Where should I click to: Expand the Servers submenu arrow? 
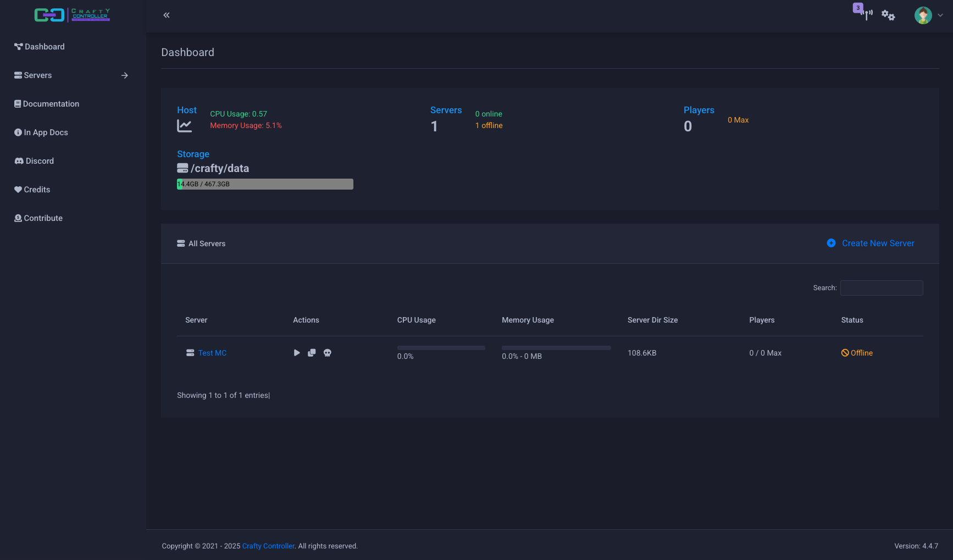(x=125, y=75)
